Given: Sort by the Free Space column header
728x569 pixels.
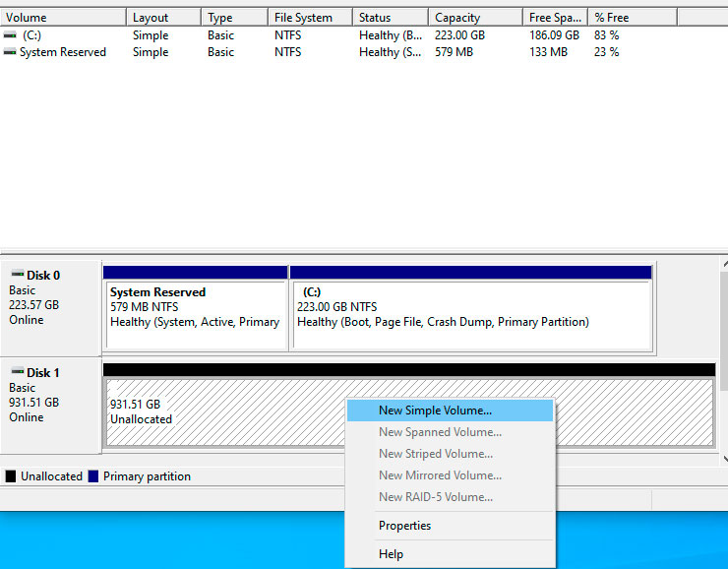Looking at the screenshot, I should point(555,18).
